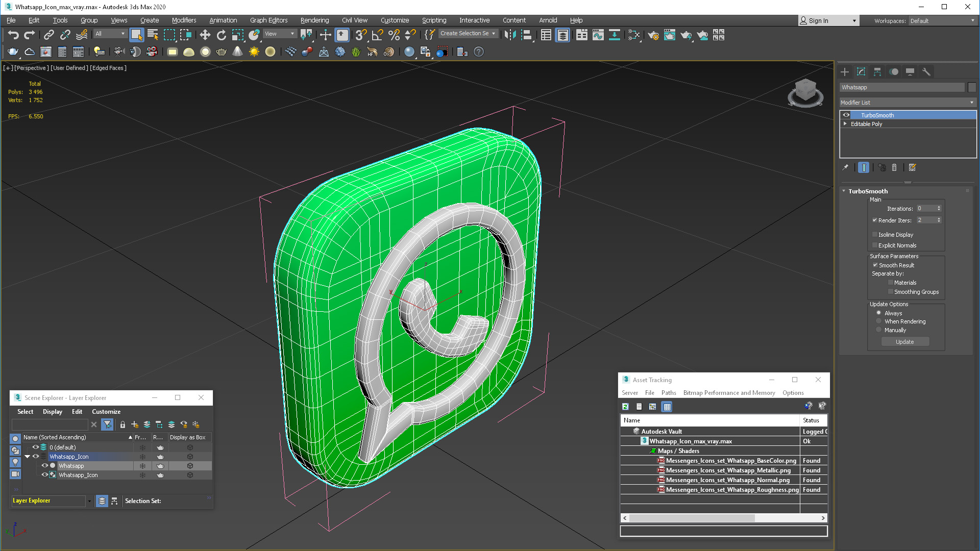Check Separate by Materials

point(891,283)
